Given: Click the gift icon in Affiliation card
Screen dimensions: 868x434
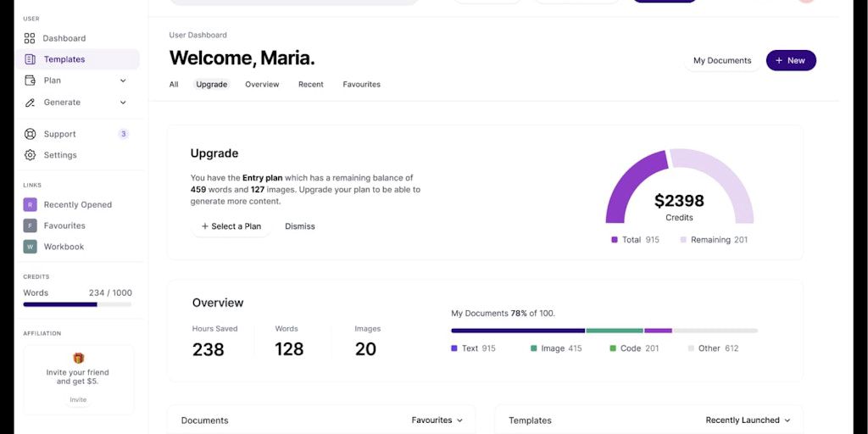Looking at the screenshot, I should point(78,358).
